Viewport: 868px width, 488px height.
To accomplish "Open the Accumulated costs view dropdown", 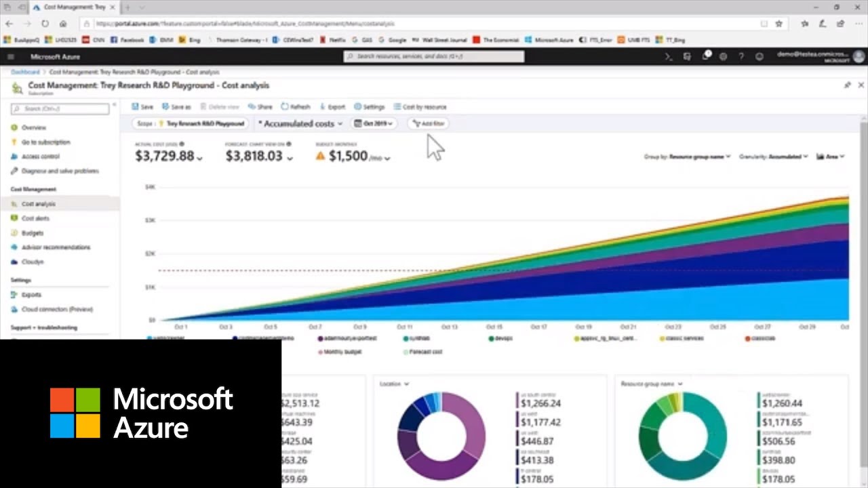I will (x=300, y=124).
